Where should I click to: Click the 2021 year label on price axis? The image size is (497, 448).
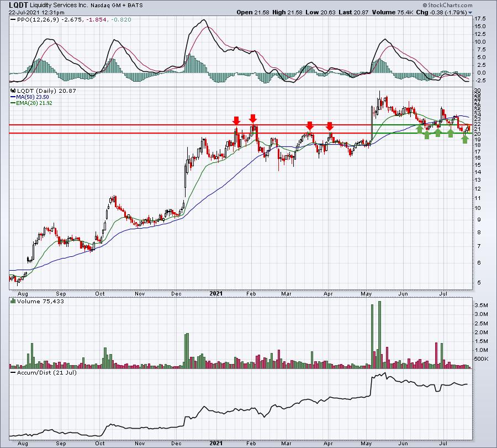pos(216,293)
